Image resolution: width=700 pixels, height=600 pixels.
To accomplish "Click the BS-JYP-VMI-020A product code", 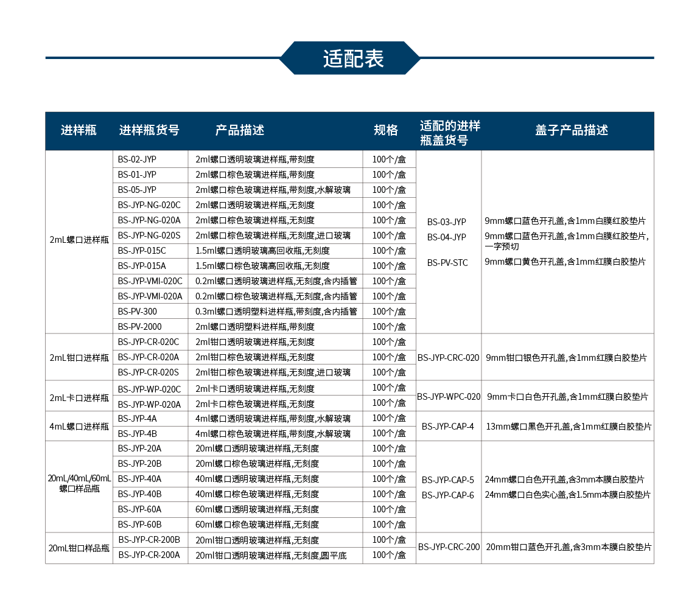I will (x=150, y=296).
